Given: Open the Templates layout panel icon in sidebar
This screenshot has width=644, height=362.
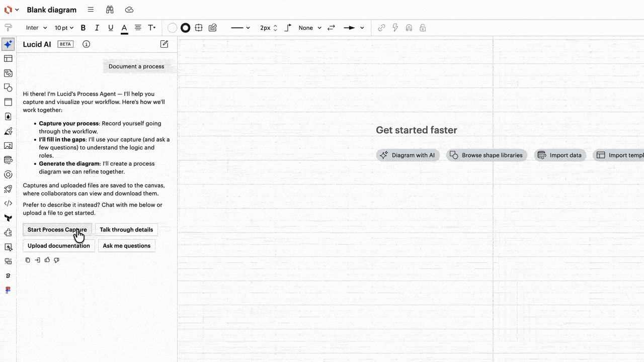Looking at the screenshot, I should pos(8,59).
